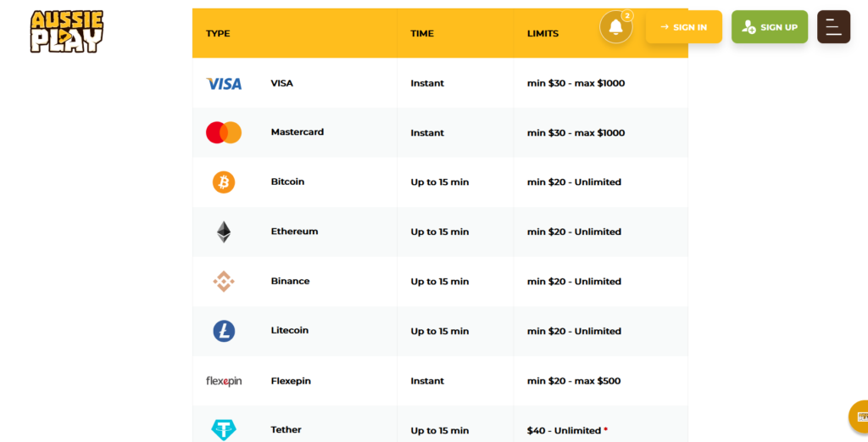The height and width of the screenshot is (442, 868).
Task: Click the green SIGN UP button
Action: click(x=770, y=26)
